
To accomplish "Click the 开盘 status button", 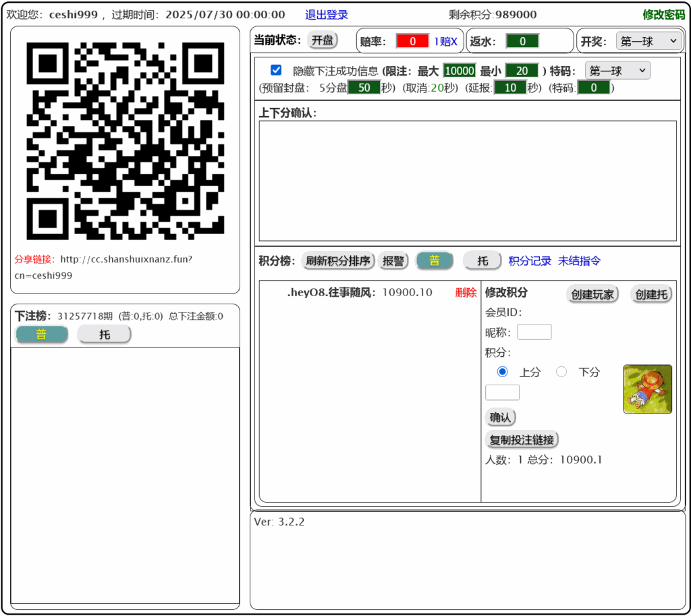I will point(322,40).
